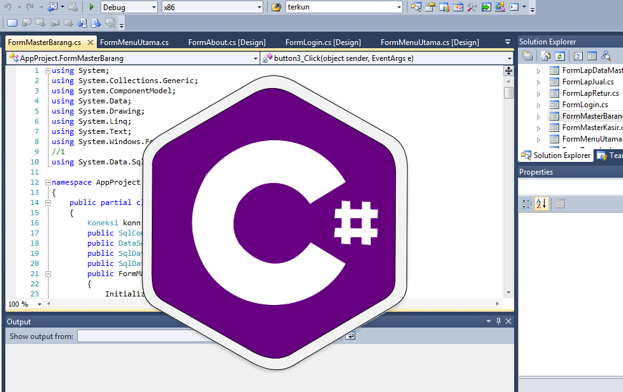Image resolution: width=623 pixels, height=392 pixels.
Task: Click the Navigate Backward icon
Action: (x=53, y=7)
